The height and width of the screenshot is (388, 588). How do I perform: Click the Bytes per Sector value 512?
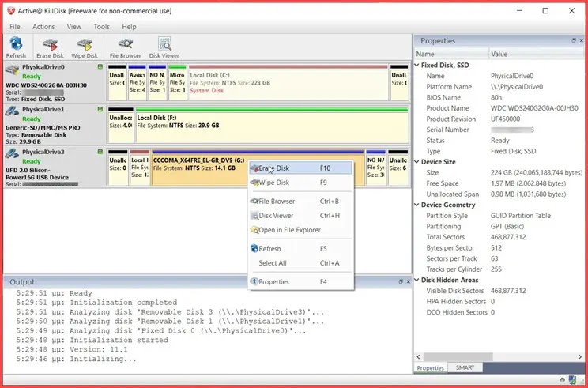[496, 248]
